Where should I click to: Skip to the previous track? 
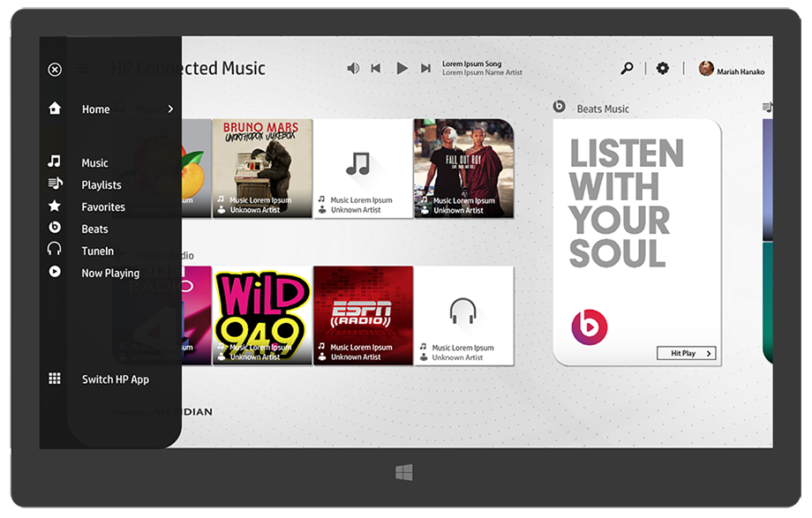(376, 68)
